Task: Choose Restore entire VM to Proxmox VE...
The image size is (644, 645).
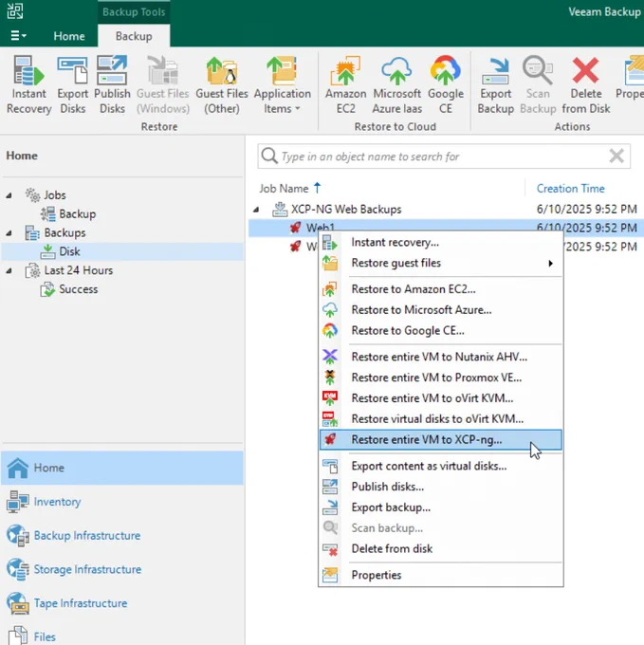Action: pos(440,378)
